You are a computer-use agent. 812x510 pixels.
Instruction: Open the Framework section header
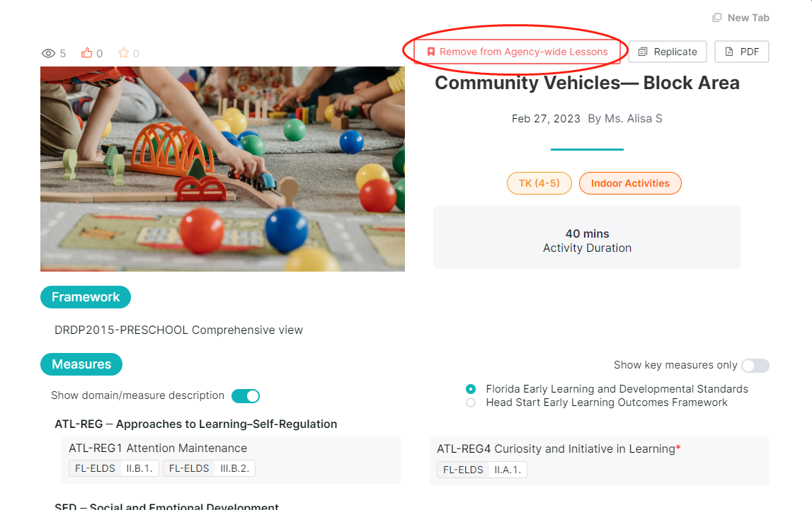click(x=86, y=297)
